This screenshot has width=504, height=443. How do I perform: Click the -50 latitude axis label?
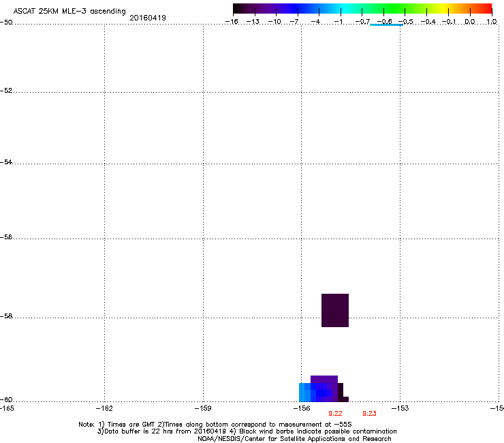(6, 22)
